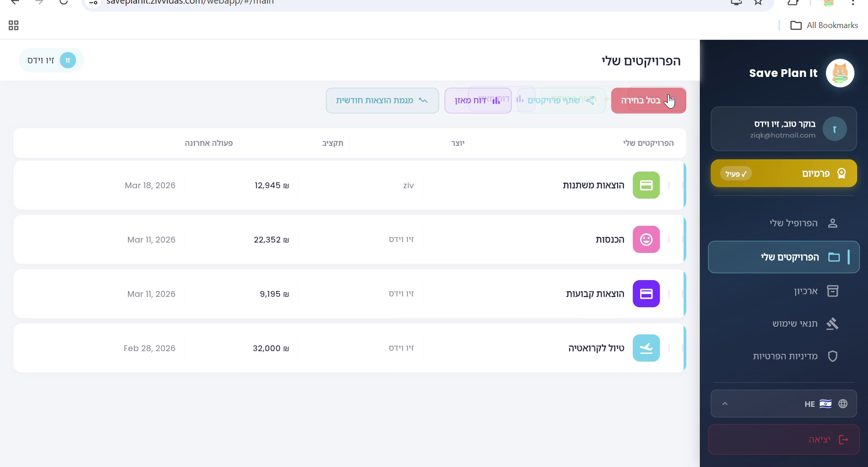Go to הפרופיל שלי in the sidebar
This screenshot has width=868, height=467.
click(793, 223)
